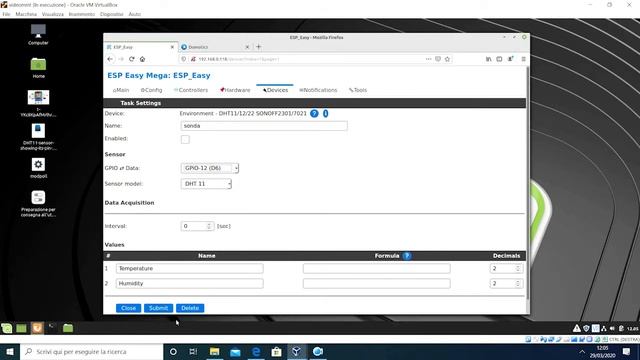Open the green files folder in the Mint panel
Screen dimensions: 640x360
coord(68,328)
